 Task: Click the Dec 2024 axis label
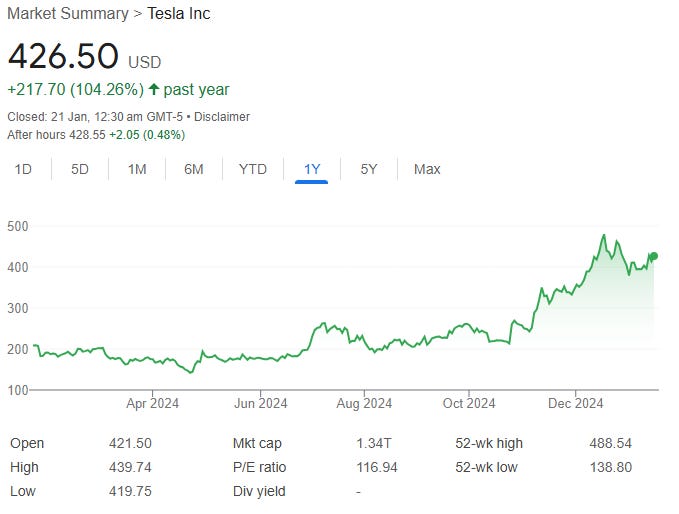(x=576, y=404)
